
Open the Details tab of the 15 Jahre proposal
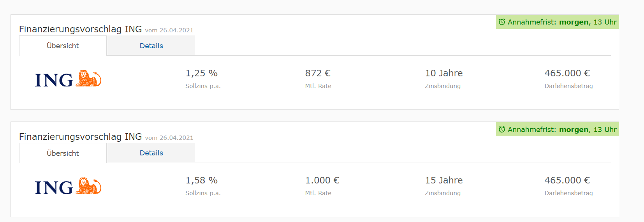(151, 153)
